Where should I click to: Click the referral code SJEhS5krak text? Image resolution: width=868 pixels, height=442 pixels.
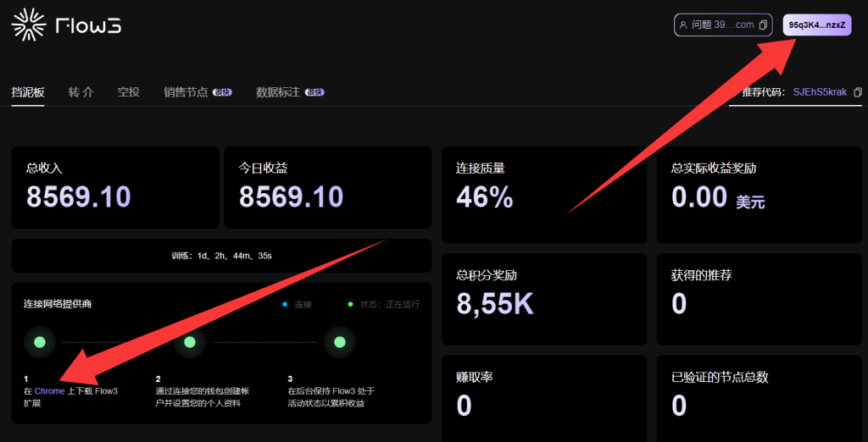point(820,92)
